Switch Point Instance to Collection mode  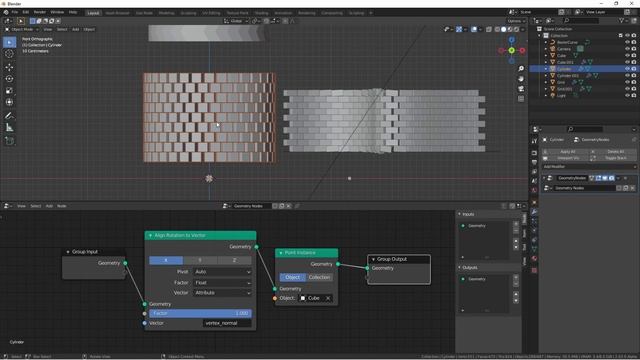click(319, 277)
